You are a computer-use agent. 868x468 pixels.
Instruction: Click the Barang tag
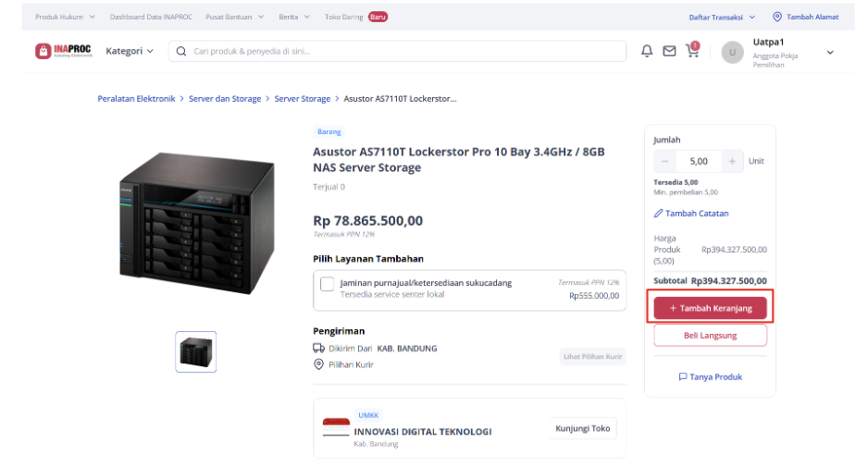pyautogui.click(x=329, y=131)
